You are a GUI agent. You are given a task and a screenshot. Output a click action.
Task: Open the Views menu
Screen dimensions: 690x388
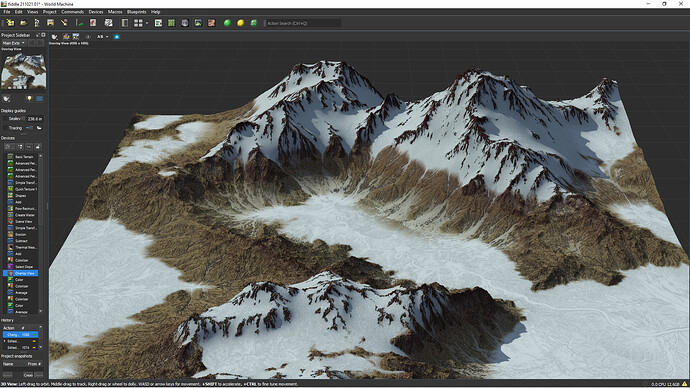[x=33, y=12]
